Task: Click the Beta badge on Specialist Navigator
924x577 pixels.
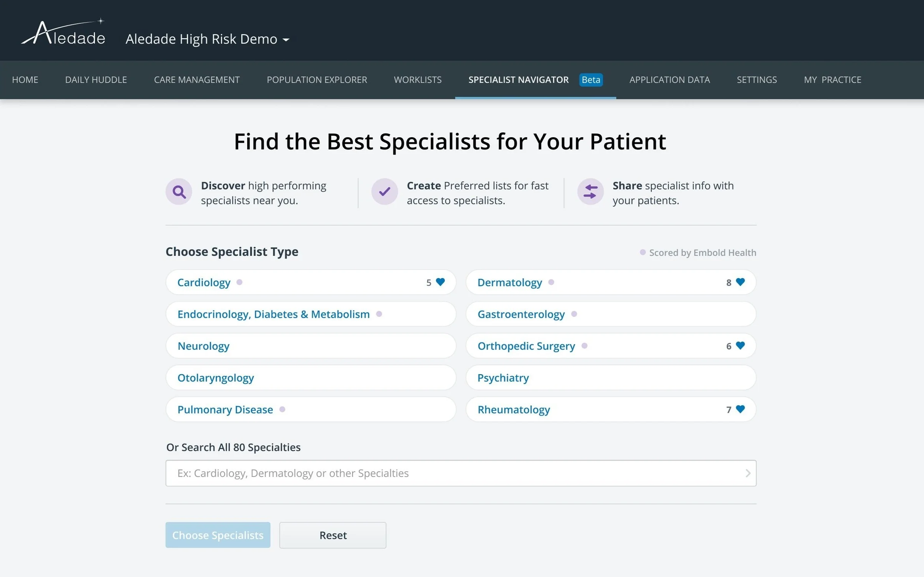Action: coord(591,80)
